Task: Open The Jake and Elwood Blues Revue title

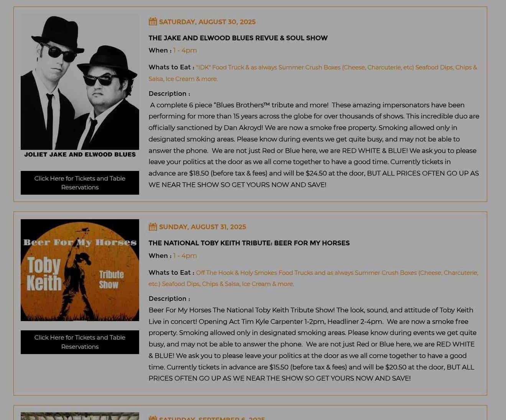Action: (238, 38)
